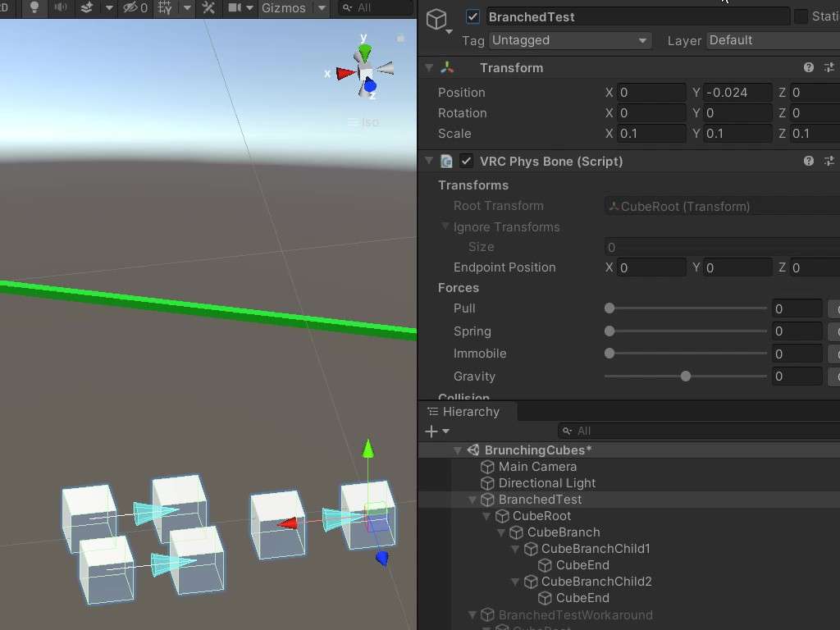
Task: Toggle the scene grid visibility icon
Action: pyautogui.click(x=165, y=8)
